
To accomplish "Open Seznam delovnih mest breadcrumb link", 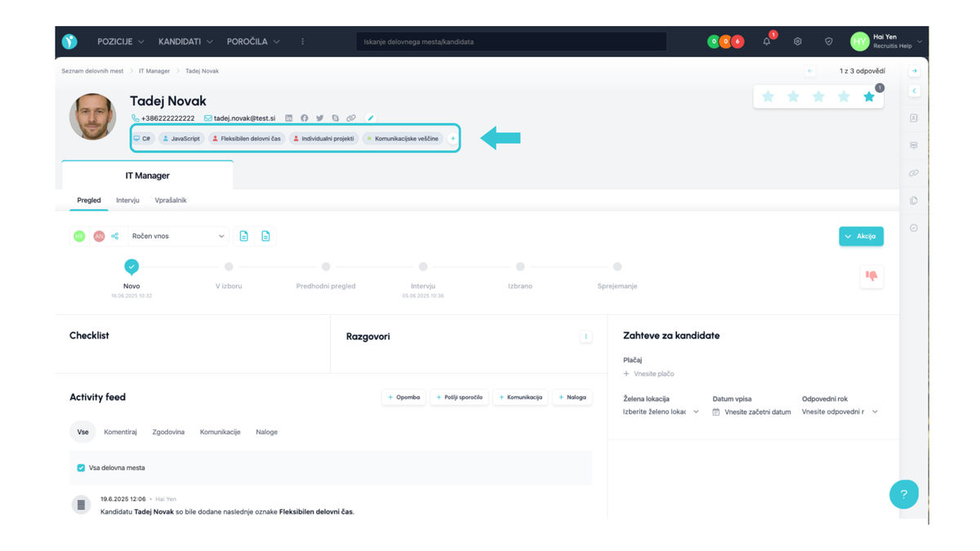I will 92,71.
